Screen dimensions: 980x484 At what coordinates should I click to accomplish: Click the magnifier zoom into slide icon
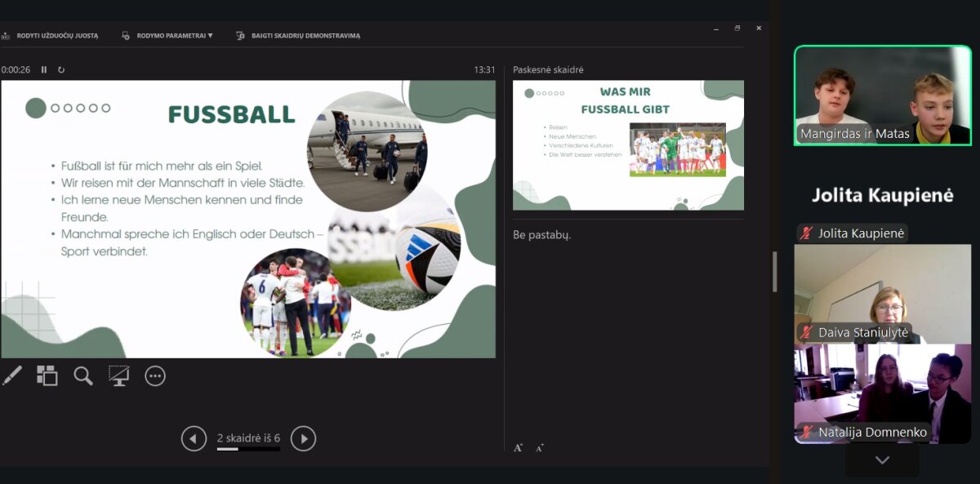pos(83,375)
